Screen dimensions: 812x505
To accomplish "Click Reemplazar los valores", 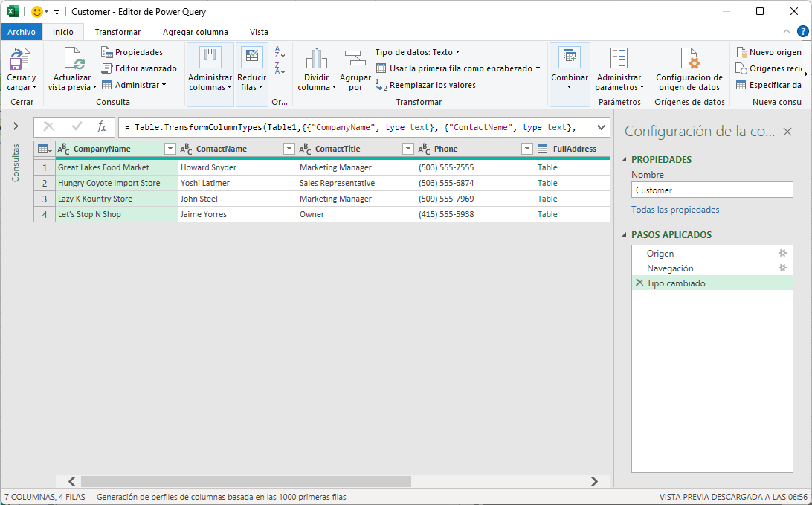I will point(425,85).
